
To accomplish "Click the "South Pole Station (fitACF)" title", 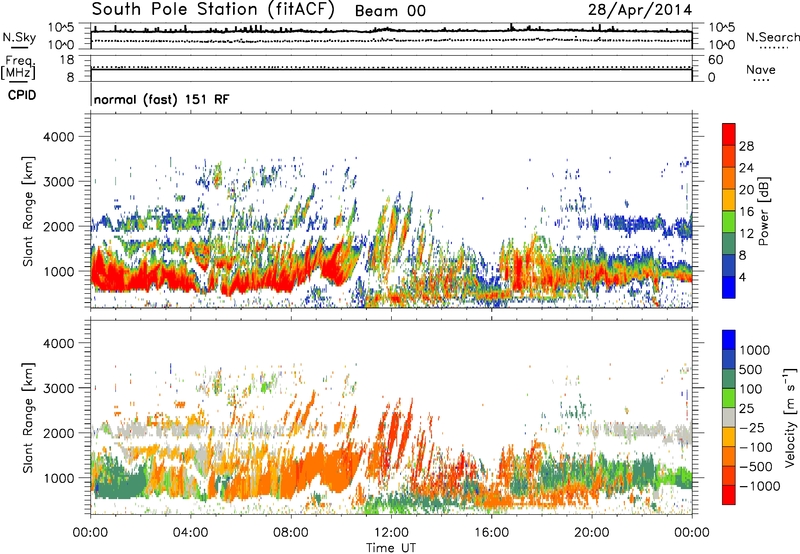I will 213,9.
